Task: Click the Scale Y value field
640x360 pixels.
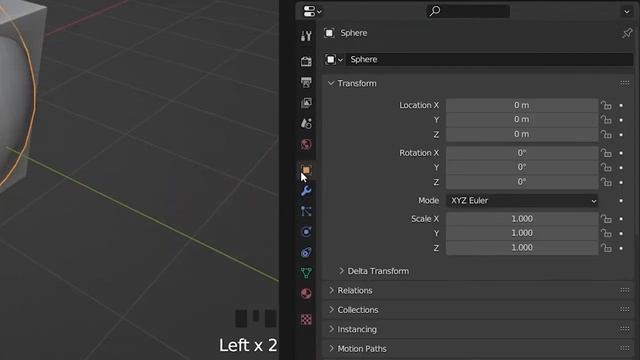Action: 522,233
